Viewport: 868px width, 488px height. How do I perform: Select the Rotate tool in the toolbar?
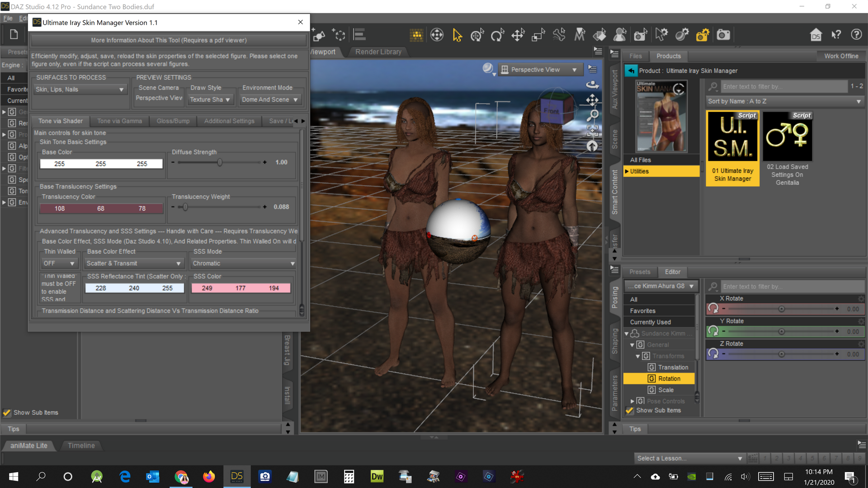click(x=498, y=34)
